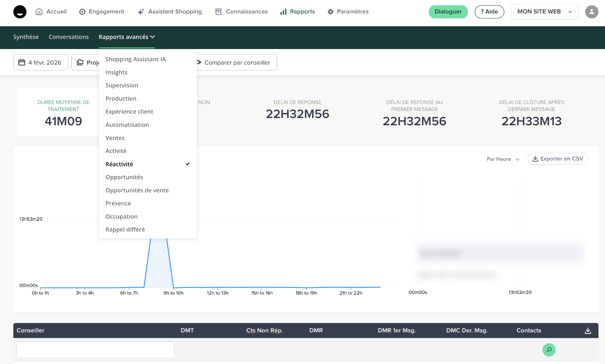
Task: Click the green search icon in table
Action: (549, 349)
